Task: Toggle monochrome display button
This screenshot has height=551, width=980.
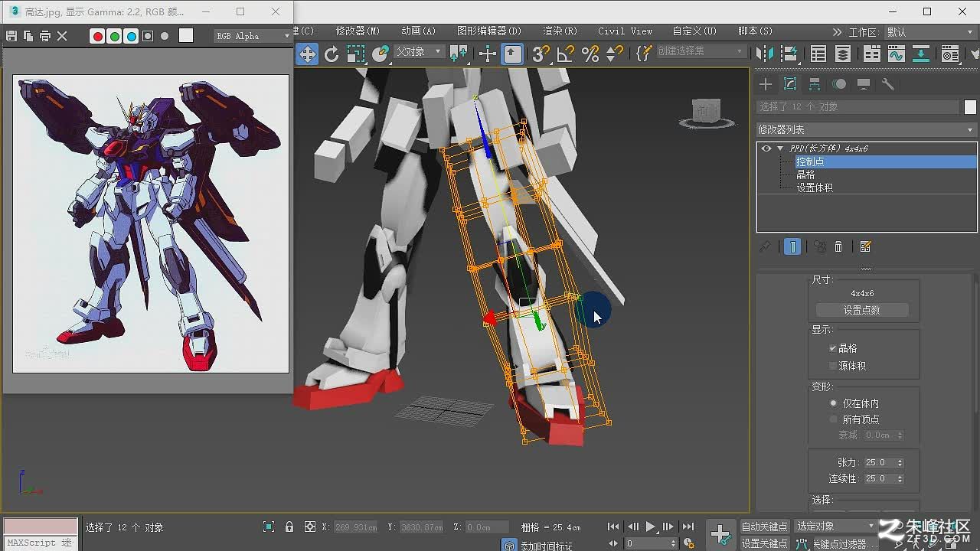Action: (165, 36)
